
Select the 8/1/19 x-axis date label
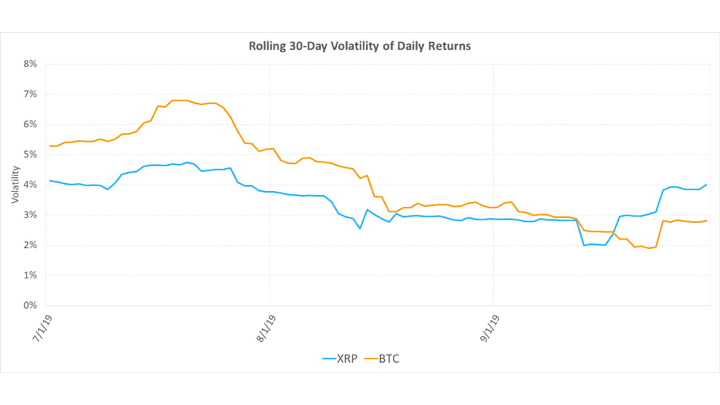265,326
